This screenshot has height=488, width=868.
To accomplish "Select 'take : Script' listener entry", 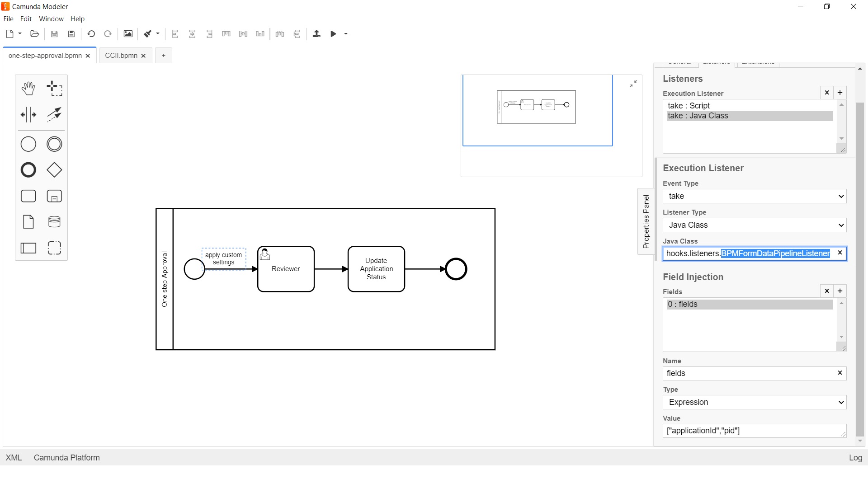I will point(750,106).
